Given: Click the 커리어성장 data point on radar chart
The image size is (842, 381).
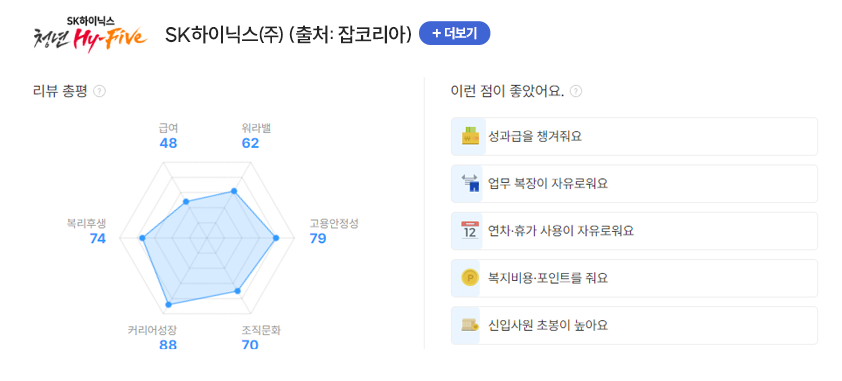Looking at the screenshot, I should point(168,304).
